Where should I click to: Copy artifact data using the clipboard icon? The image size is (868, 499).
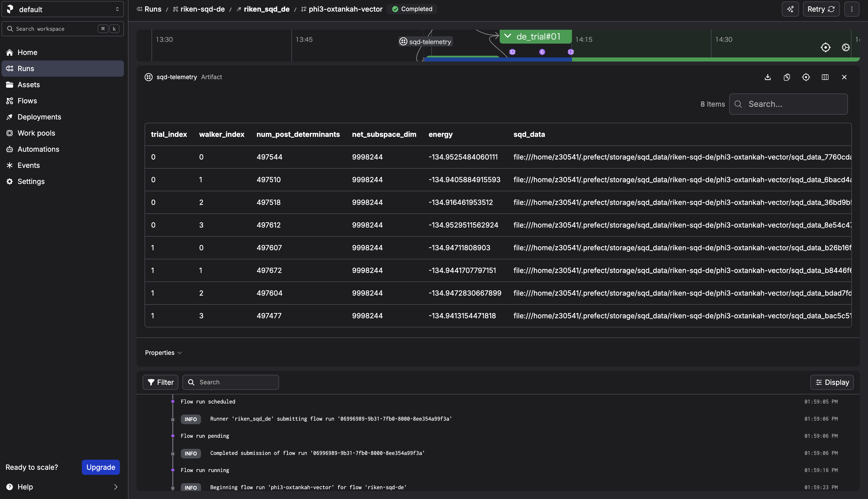(786, 77)
